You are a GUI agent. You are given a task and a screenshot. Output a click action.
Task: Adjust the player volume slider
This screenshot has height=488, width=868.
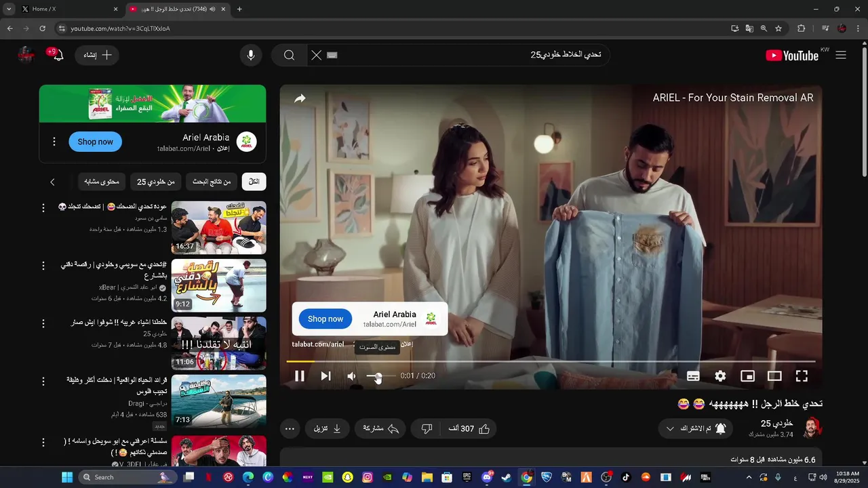pyautogui.click(x=380, y=376)
